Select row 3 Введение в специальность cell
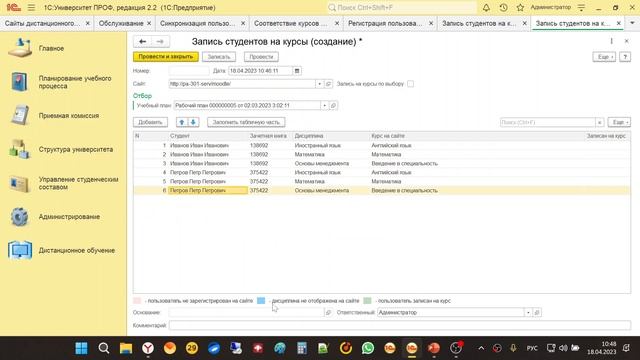This screenshot has height=360, width=640. click(477, 163)
